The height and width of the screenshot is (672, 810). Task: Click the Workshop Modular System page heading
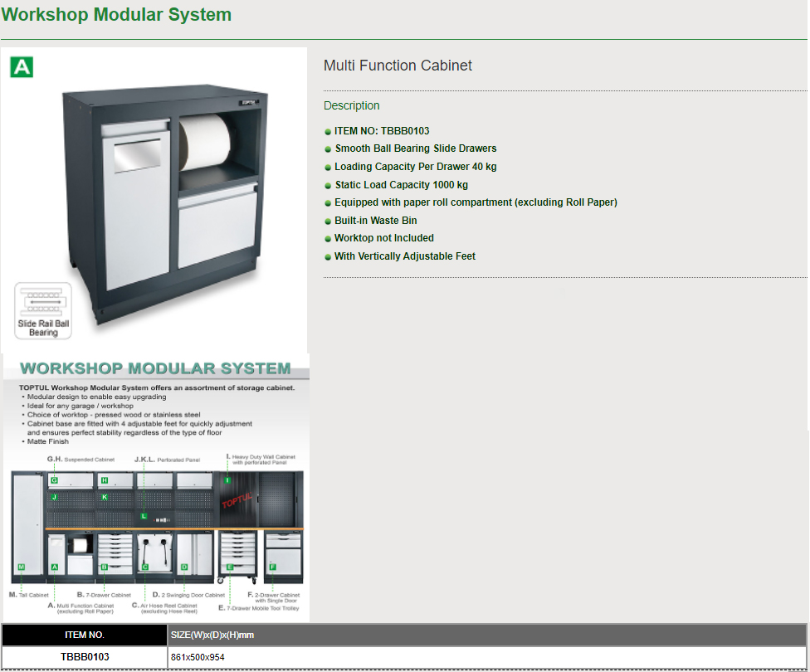click(x=116, y=15)
